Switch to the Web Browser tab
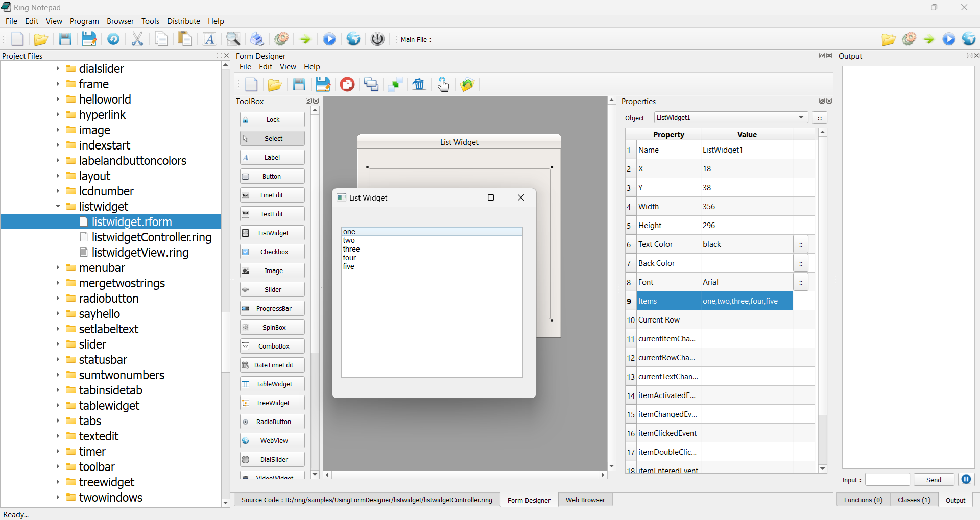This screenshot has height=520, width=980. (585, 500)
